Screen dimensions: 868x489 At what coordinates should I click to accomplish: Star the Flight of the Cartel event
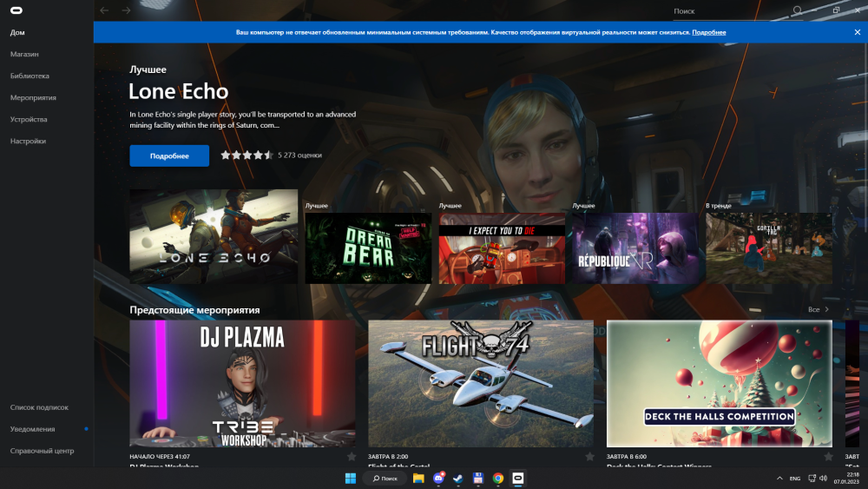589,456
